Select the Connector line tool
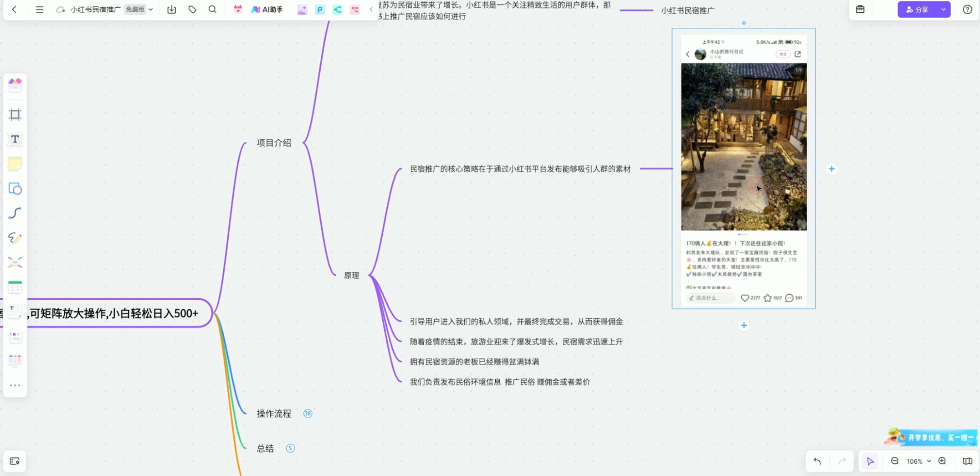 click(x=15, y=213)
